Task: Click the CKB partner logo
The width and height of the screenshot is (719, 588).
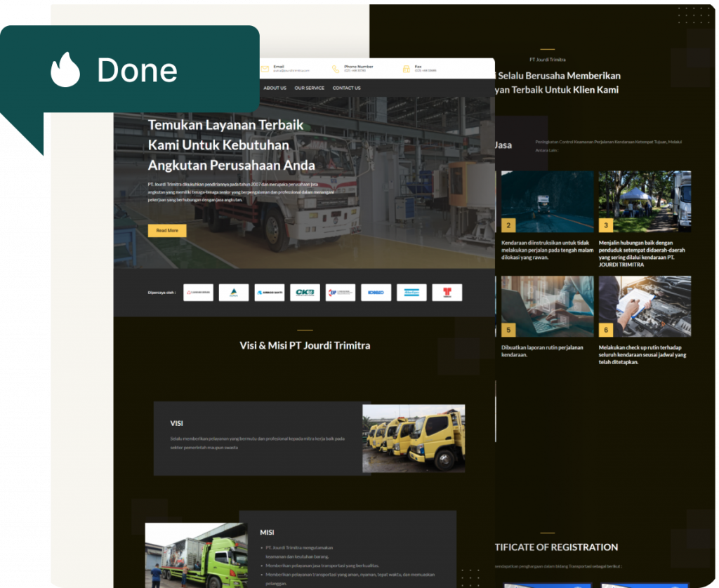Action: click(305, 293)
